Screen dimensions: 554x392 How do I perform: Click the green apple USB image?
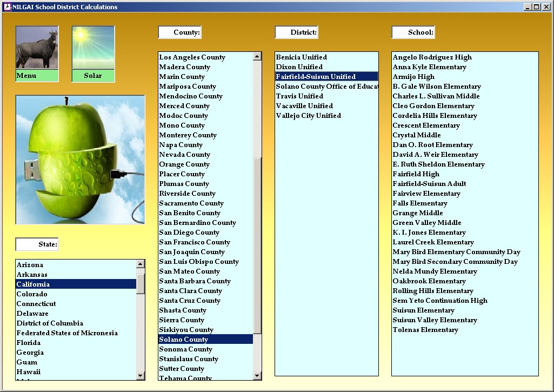point(80,160)
